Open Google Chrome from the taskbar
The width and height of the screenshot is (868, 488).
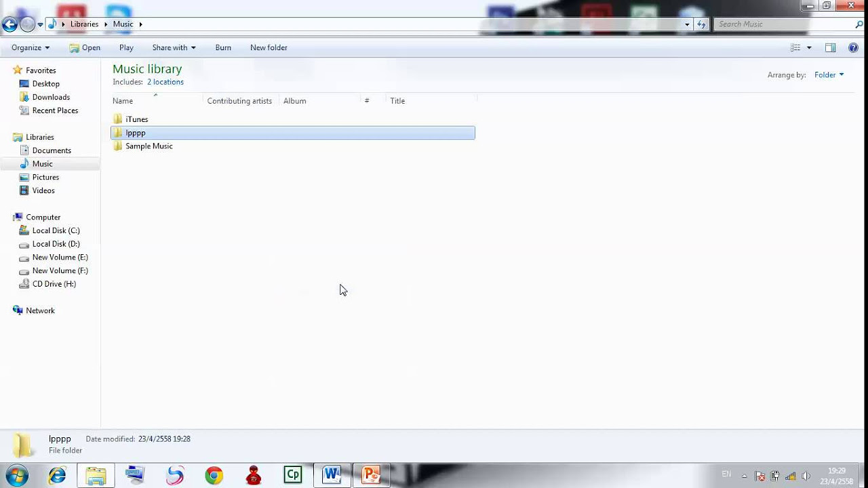pos(214,475)
